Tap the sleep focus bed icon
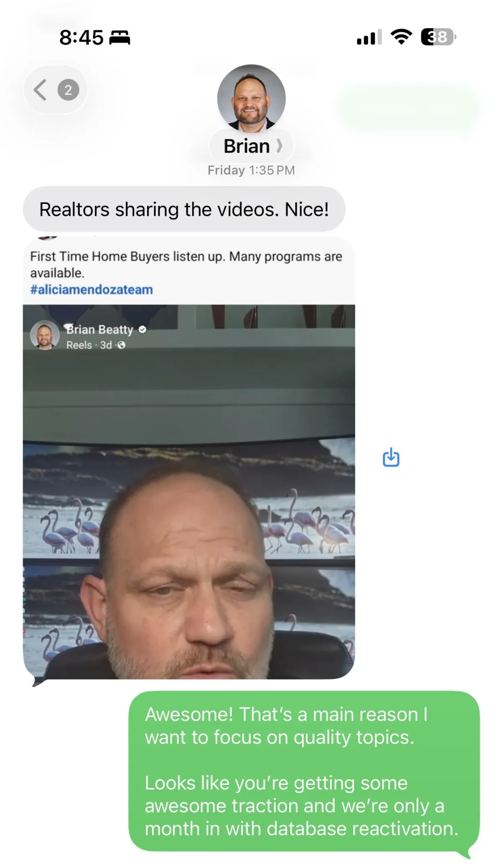 coord(120,38)
